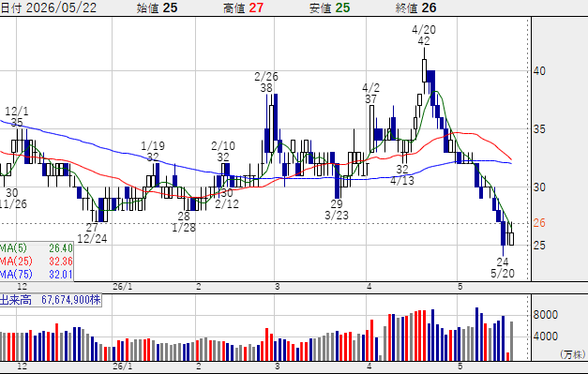
Task: Select the opening price 始値 25
Action: 157,7
